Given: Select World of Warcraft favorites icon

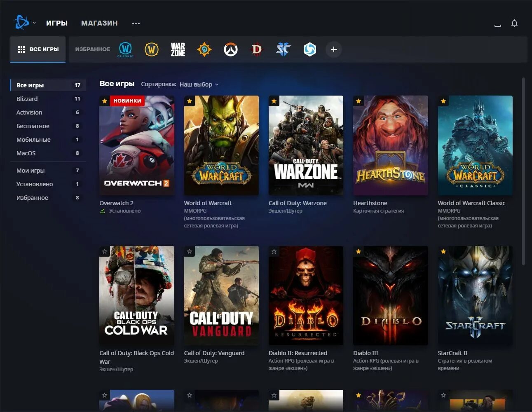Looking at the screenshot, I should (152, 49).
